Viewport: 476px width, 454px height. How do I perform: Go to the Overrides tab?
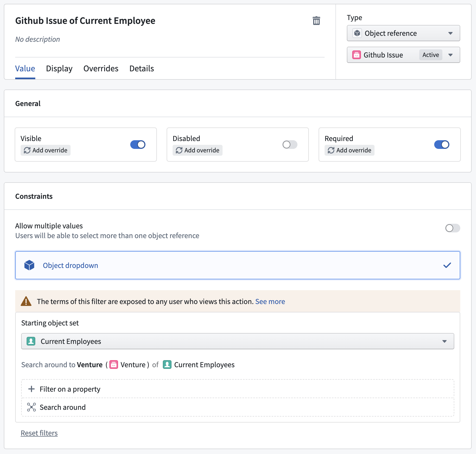pyautogui.click(x=101, y=69)
